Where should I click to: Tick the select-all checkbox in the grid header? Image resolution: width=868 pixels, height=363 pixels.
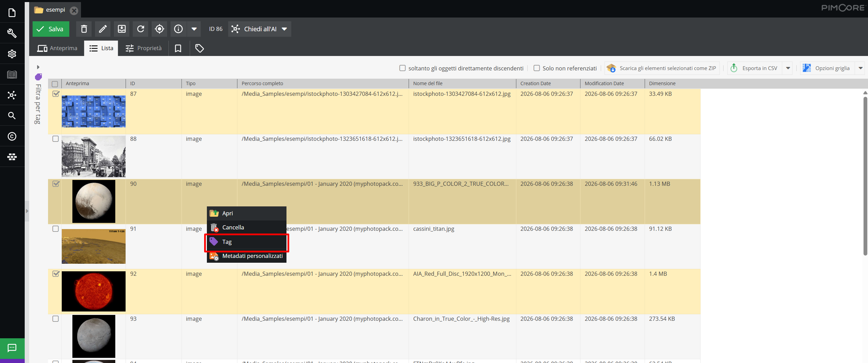coord(55,84)
